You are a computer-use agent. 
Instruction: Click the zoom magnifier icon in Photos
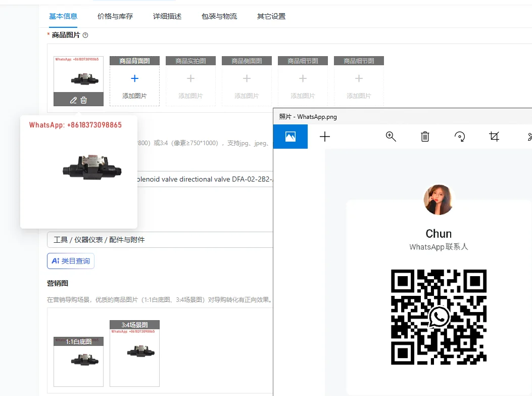pyautogui.click(x=391, y=137)
